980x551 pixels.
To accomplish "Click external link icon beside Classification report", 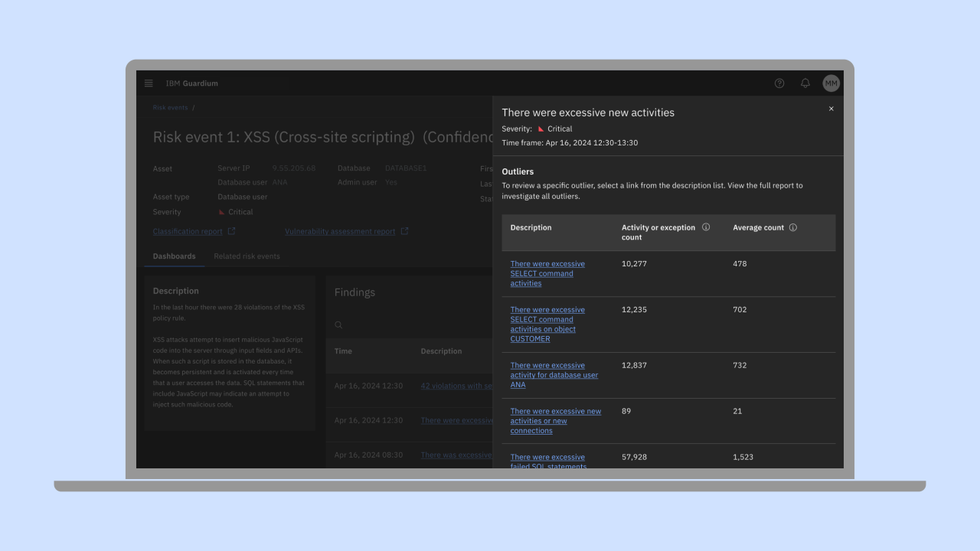I will (x=232, y=231).
